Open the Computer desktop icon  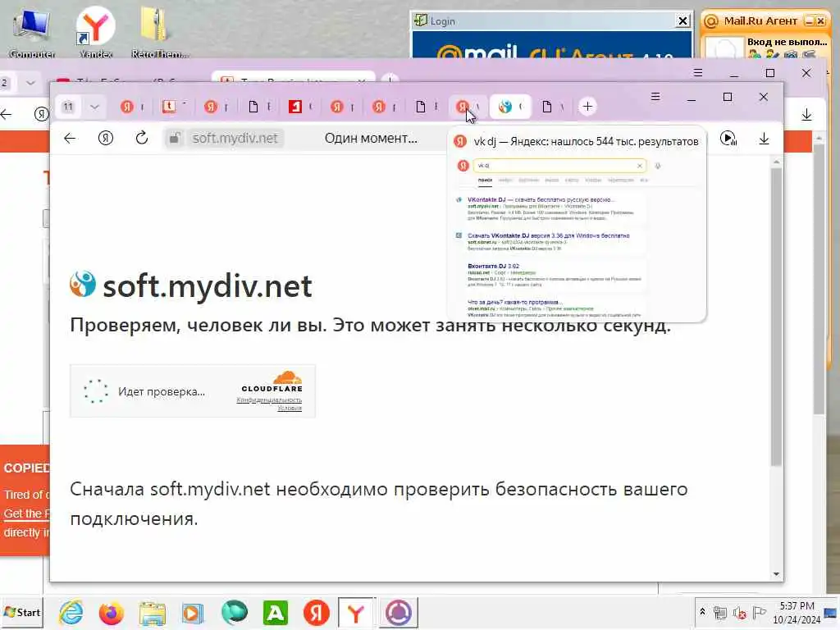(32, 33)
